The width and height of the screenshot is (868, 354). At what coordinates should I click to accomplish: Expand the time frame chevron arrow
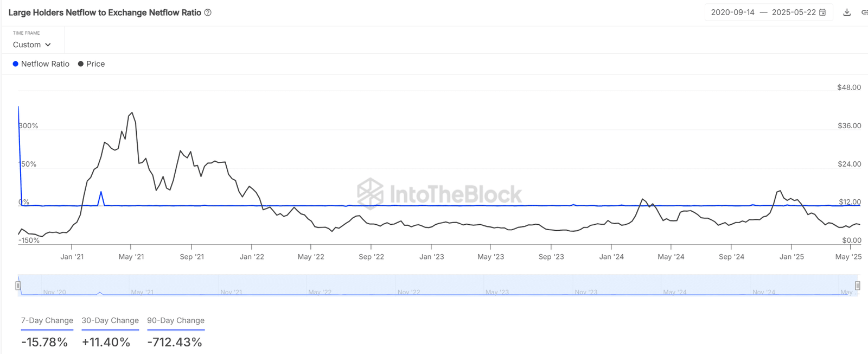(48, 45)
